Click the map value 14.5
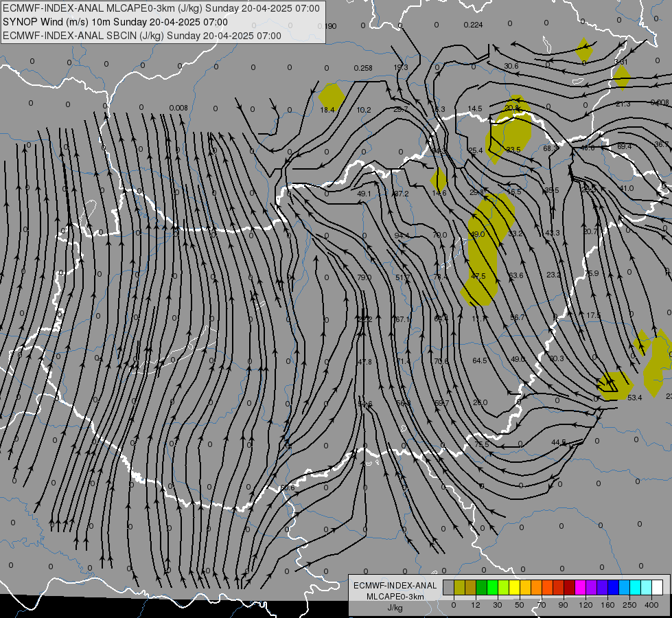 click(x=475, y=109)
